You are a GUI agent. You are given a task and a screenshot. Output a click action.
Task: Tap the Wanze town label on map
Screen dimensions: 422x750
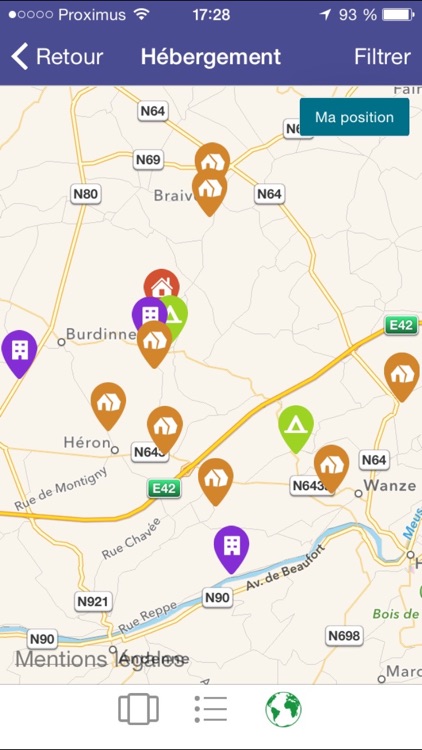[389, 485]
